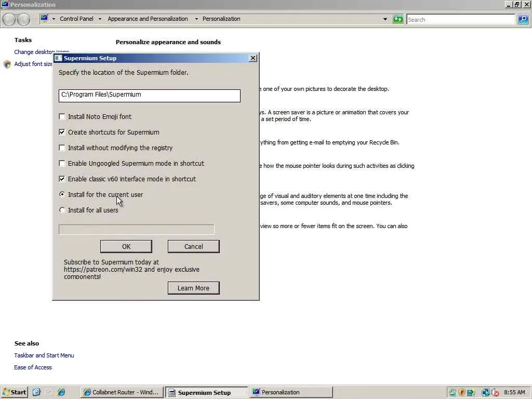The width and height of the screenshot is (532, 399).
Task: Disable classic v60 interface mode checkbox
Action: pyautogui.click(x=62, y=179)
